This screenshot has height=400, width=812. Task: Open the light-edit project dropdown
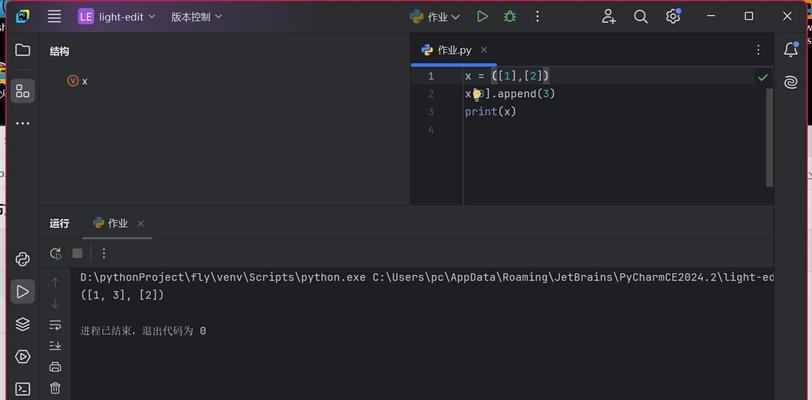[117, 17]
